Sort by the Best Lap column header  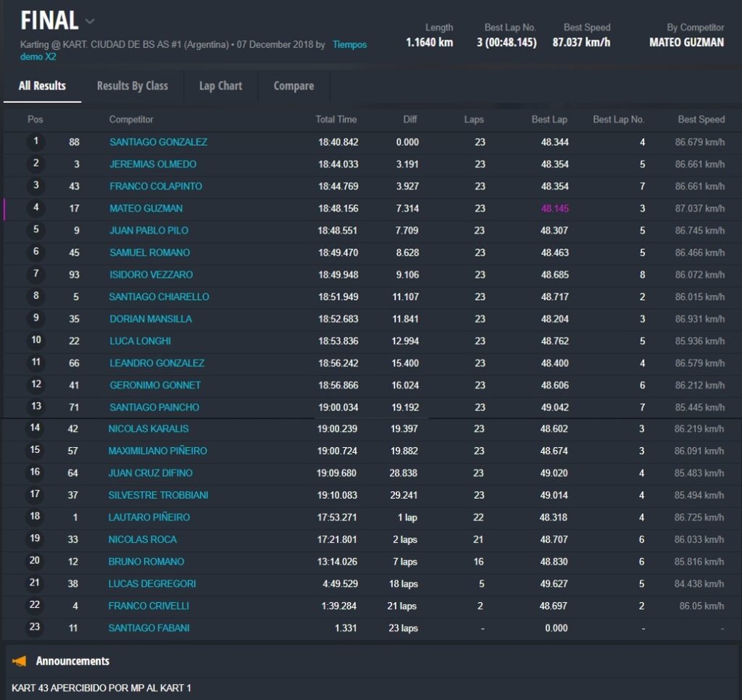click(549, 120)
